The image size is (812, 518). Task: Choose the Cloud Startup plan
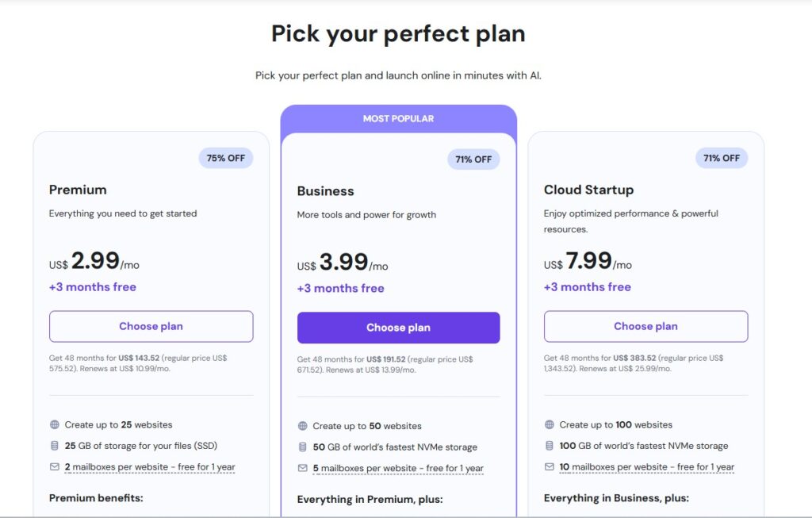[x=645, y=326]
